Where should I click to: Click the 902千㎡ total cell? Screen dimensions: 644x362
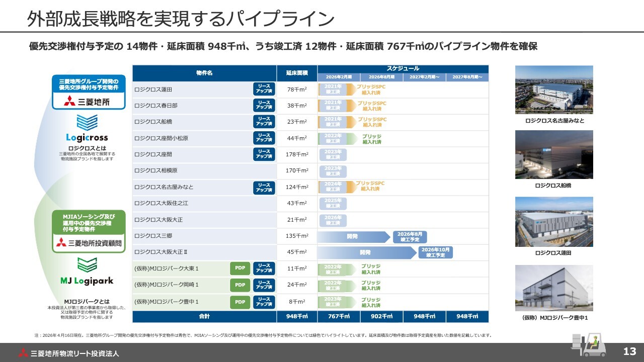click(x=381, y=316)
